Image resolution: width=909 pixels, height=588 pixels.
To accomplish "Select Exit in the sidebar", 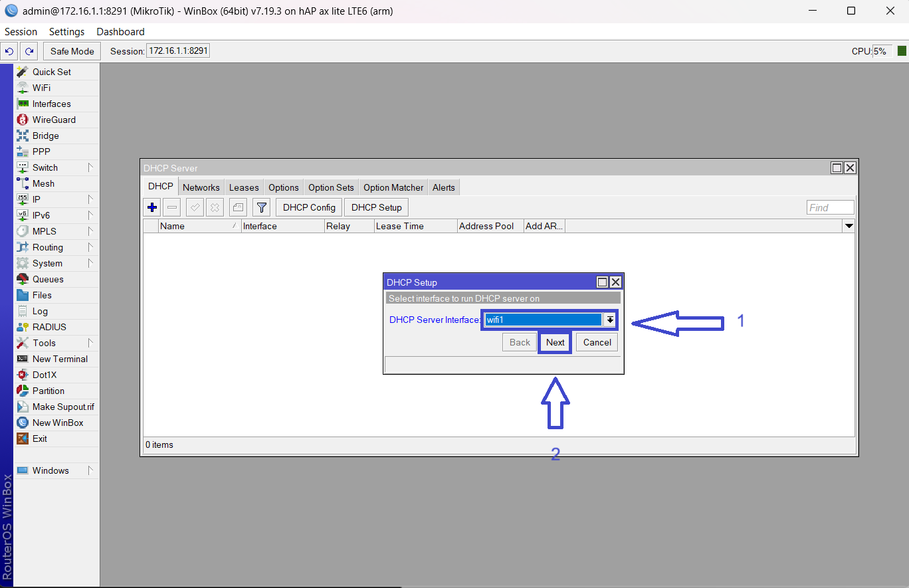I will pos(56,439).
